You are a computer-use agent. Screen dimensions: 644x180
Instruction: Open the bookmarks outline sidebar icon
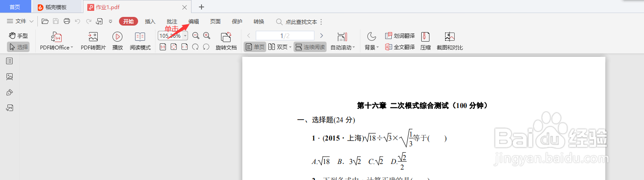pyautogui.click(x=10, y=61)
